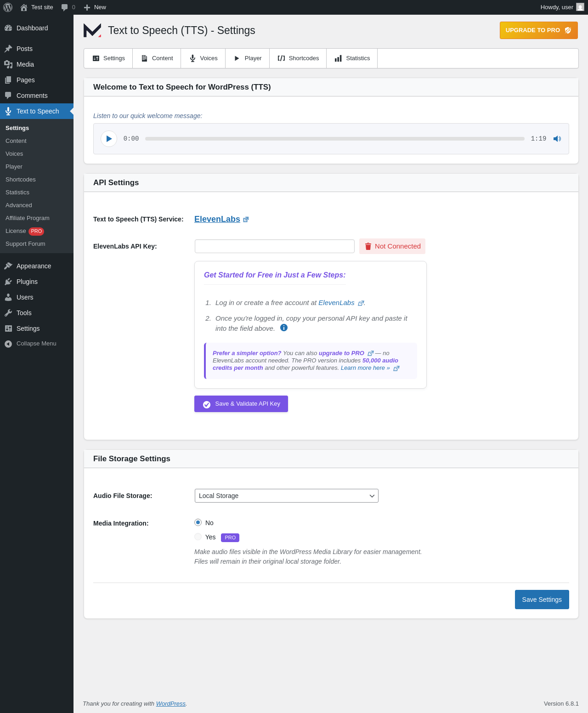Click the plugin M logo icon
The image size is (588, 713).
92,30
